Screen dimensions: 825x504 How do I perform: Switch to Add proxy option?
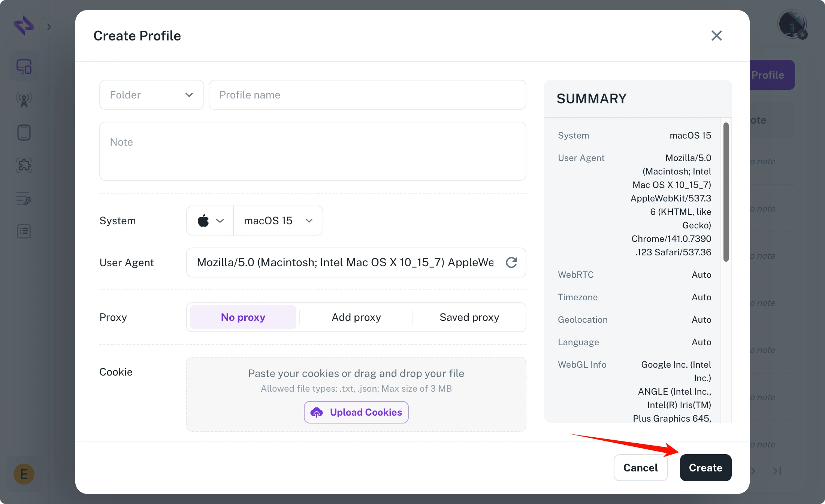pyautogui.click(x=356, y=317)
